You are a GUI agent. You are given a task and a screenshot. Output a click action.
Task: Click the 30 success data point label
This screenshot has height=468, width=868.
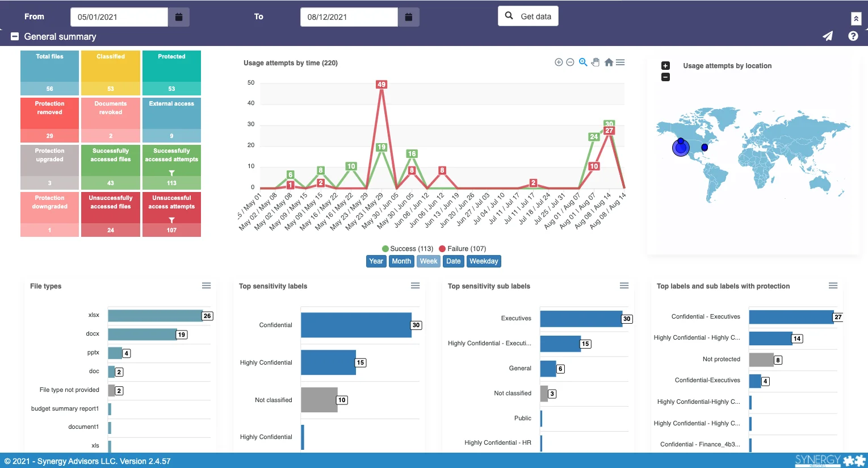(x=609, y=124)
